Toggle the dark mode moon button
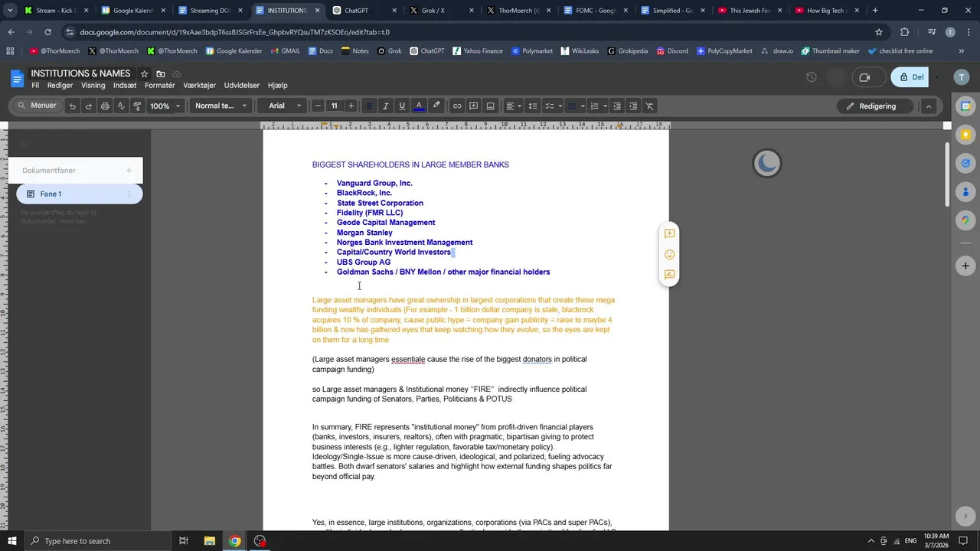980x551 pixels. [x=767, y=162]
